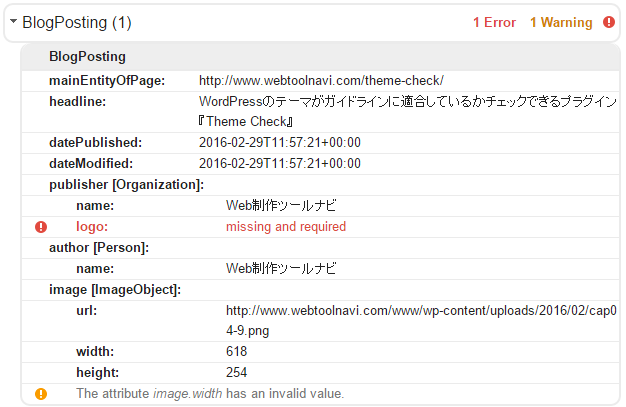Click the red error icon in header
The width and height of the screenshot is (626, 407).
point(608,22)
